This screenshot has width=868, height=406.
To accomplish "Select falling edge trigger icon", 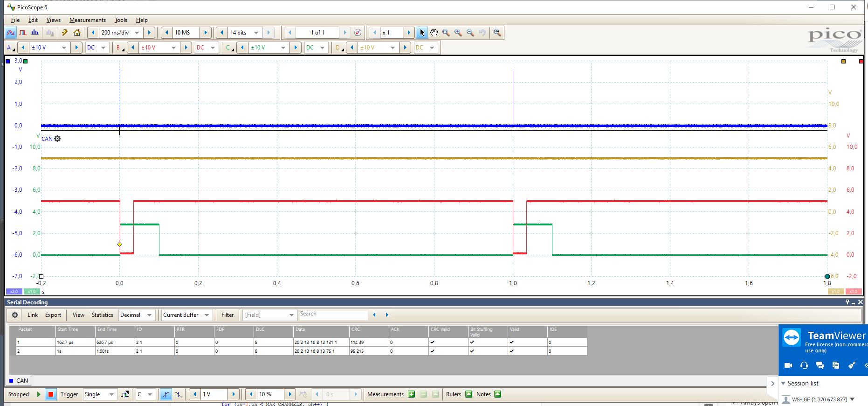I will click(x=178, y=394).
